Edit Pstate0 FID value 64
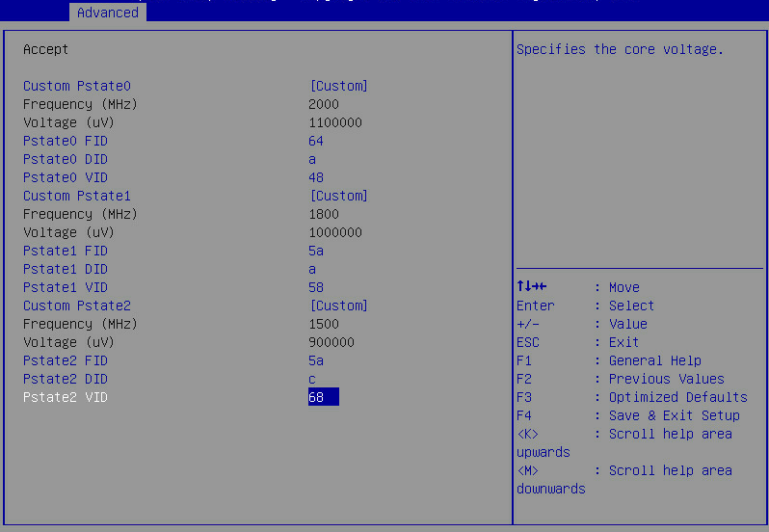 (316, 141)
